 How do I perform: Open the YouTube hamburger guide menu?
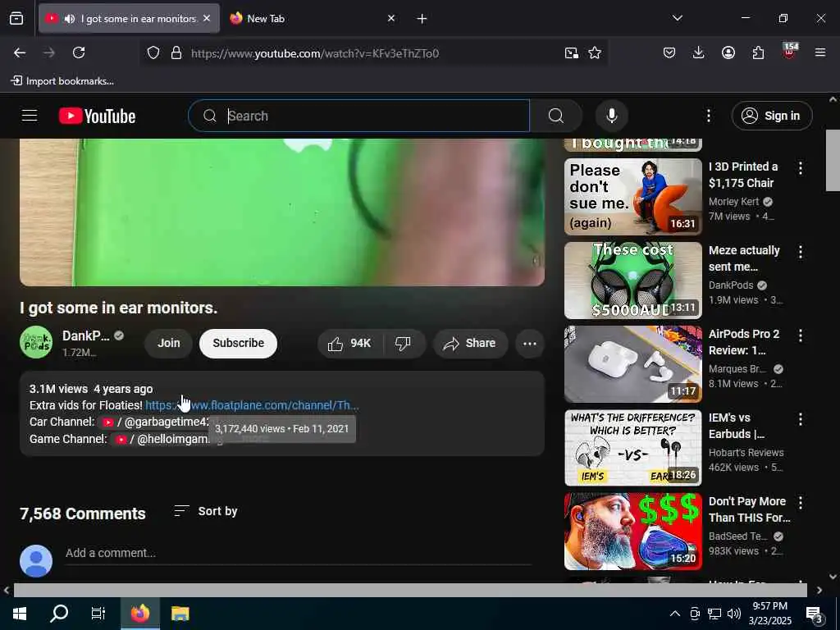(30, 116)
